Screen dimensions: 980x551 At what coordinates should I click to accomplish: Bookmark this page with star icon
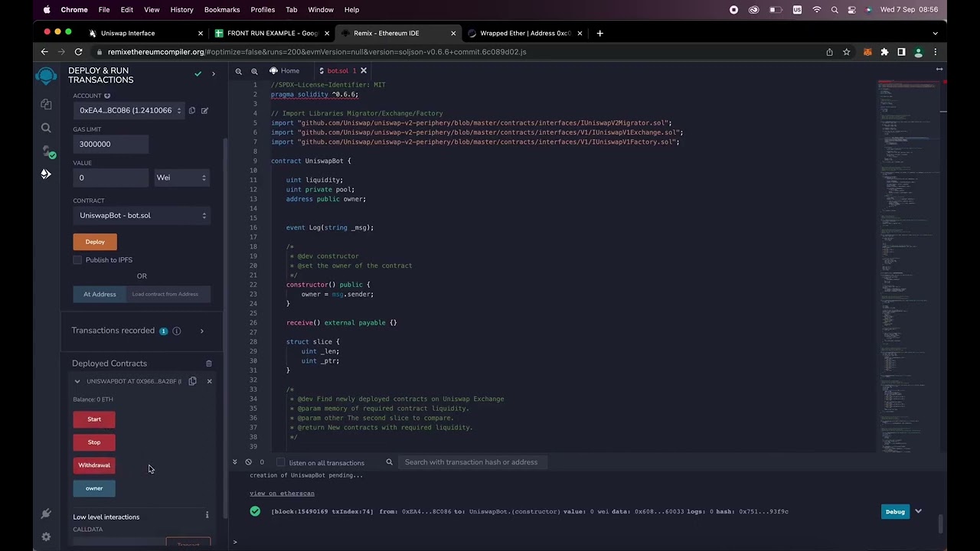pyautogui.click(x=846, y=52)
